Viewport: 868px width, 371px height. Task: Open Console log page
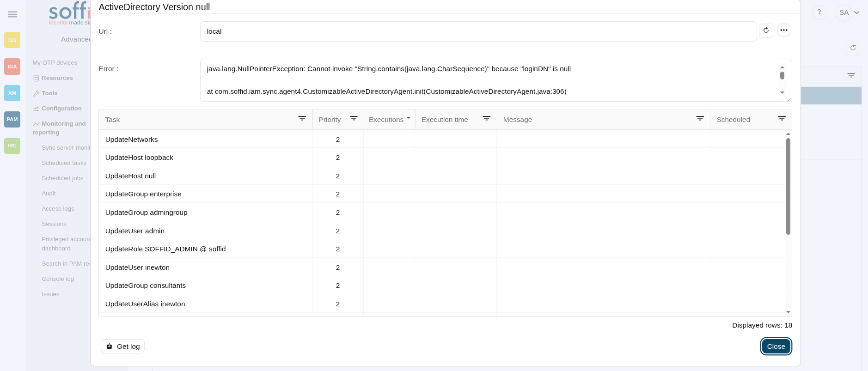58,279
